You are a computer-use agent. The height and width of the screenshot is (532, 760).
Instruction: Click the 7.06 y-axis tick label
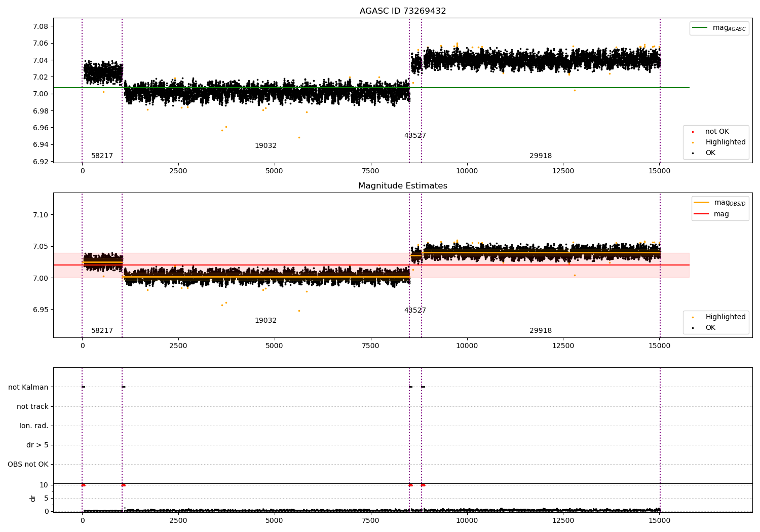pos(41,43)
